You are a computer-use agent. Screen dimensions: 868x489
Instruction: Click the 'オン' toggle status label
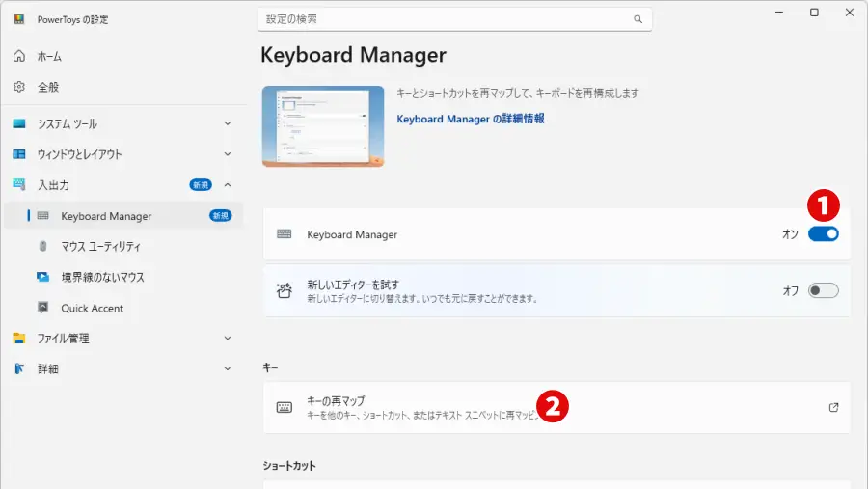click(x=790, y=234)
